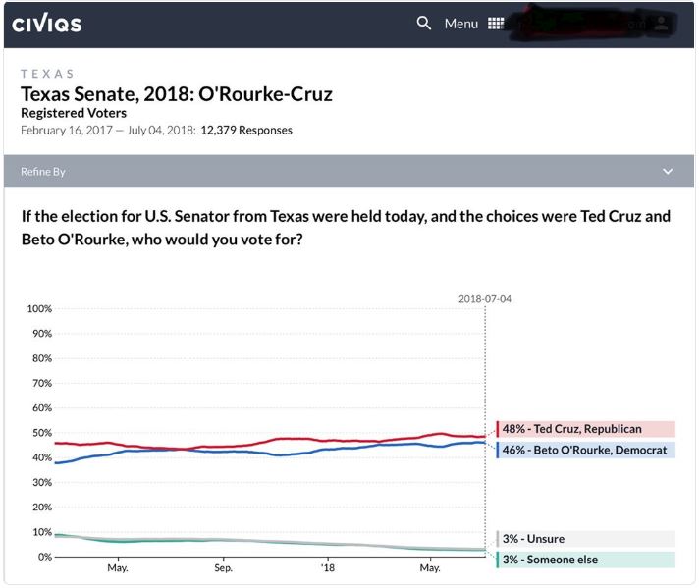Click the user account icon
The height and width of the screenshot is (588, 700).
662,23
